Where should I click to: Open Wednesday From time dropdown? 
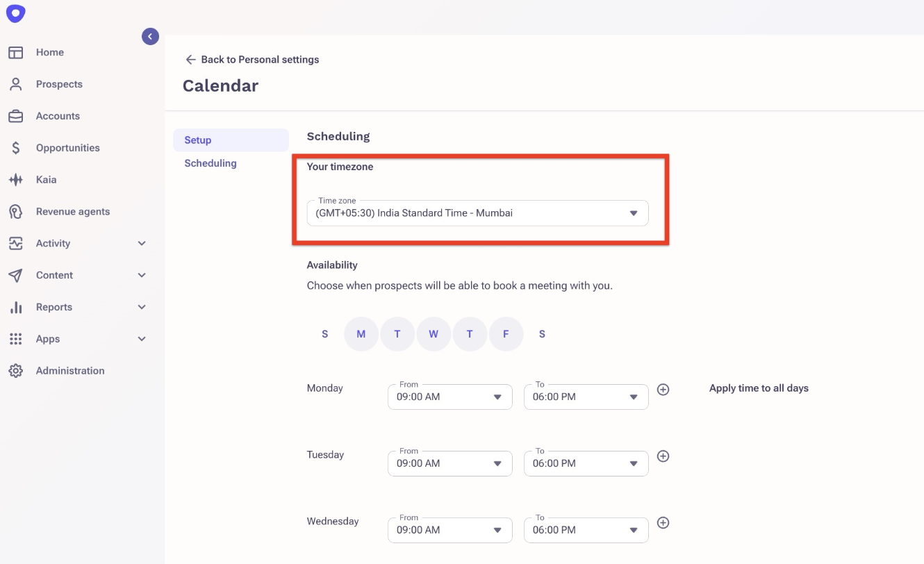pos(449,530)
